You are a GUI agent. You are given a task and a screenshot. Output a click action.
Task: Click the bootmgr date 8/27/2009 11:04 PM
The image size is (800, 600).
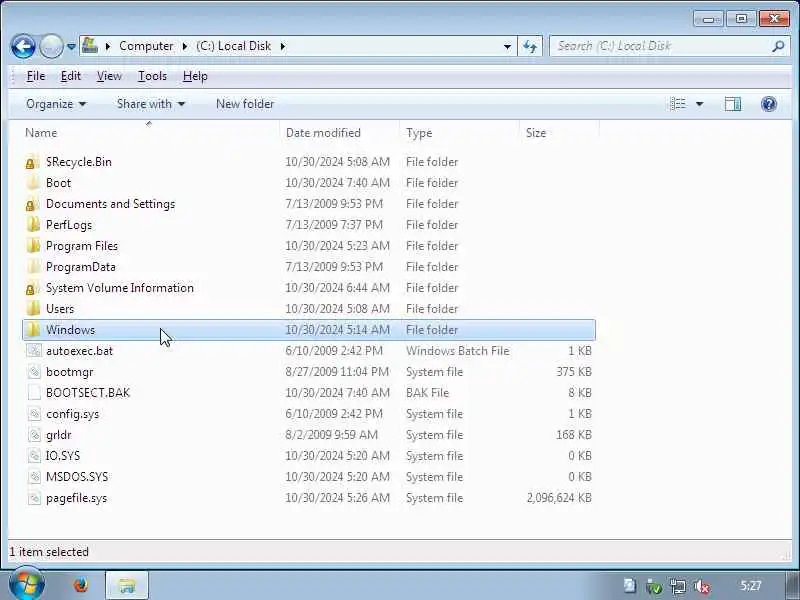[x=337, y=372]
